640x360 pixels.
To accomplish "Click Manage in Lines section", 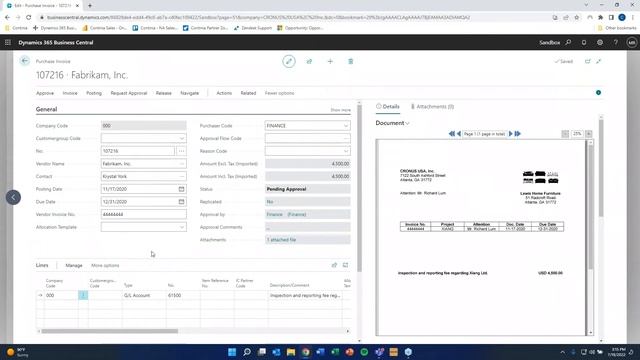I will pyautogui.click(x=74, y=265).
